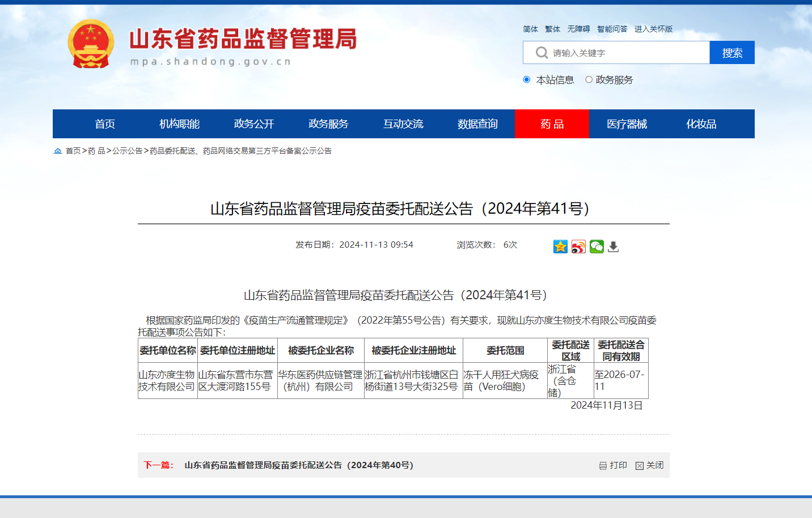The height and width of the screenshot is (518, 812).
Task: Open next article 疫苗委托配送公告 2024年第40号
Action: point(298,465)
